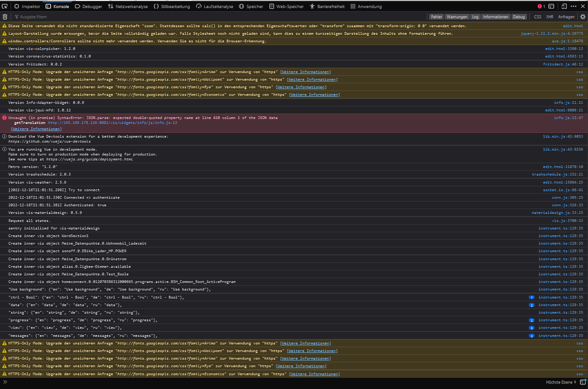The image size is (588, 389).
Task: Open source link lib.min.js:43:9053
Action: 563,136
